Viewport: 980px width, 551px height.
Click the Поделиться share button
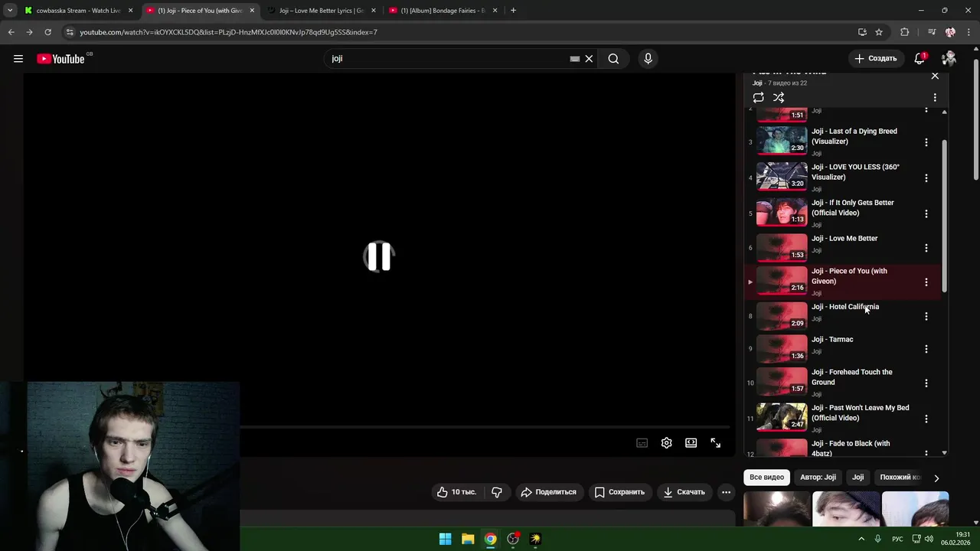click(549, 492)
